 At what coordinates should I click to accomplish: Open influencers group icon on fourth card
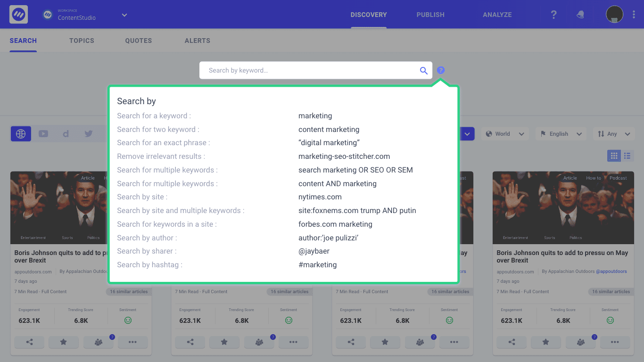pos(581,342)
